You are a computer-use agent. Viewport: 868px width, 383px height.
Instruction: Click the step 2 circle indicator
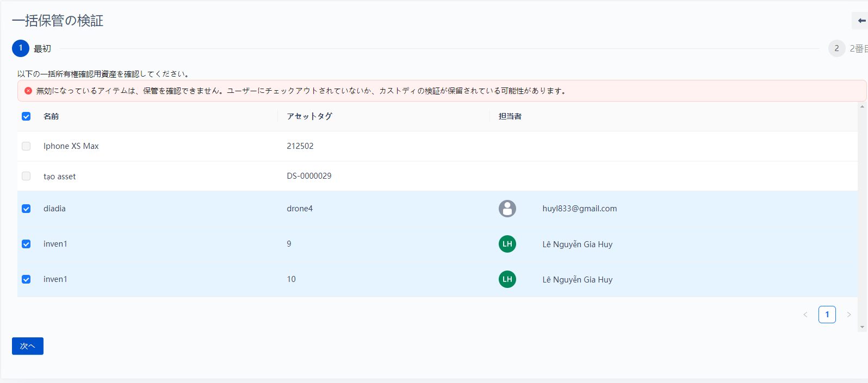[x=836, y=48]
